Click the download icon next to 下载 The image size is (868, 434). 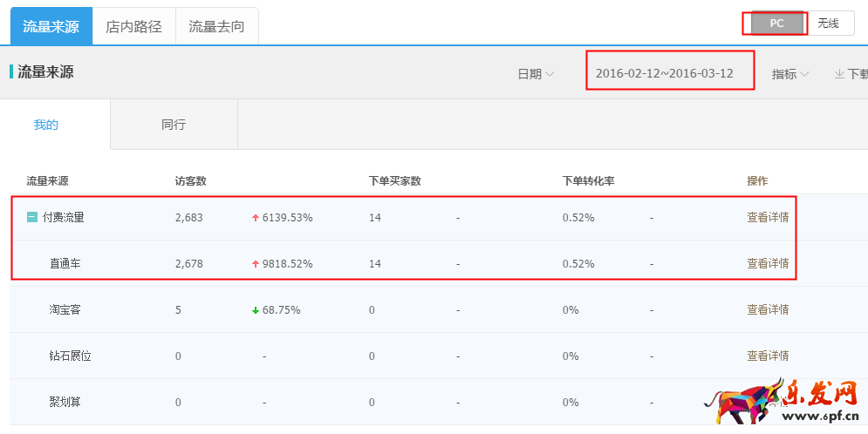pos(839,74)
